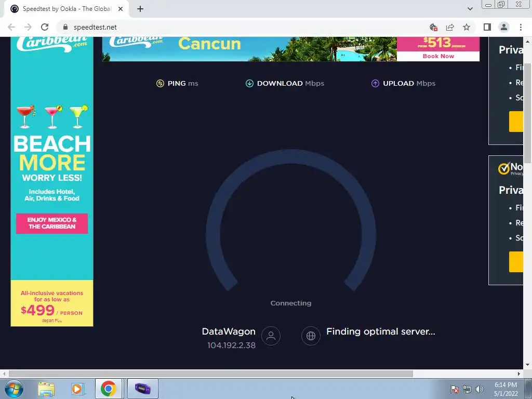Share this page using the share icon
The width and height of the screenshot is (532, 399).
[x=450, y=27]
